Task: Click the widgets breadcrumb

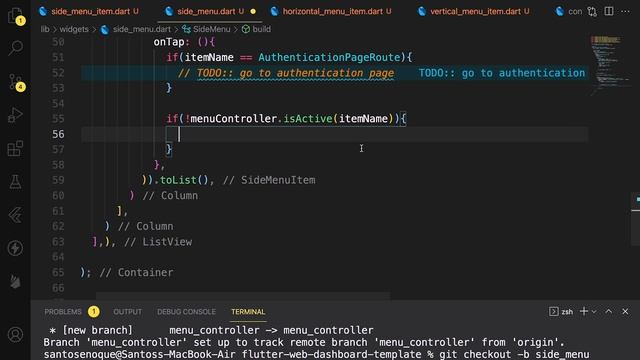Action: tap(74, 29)
